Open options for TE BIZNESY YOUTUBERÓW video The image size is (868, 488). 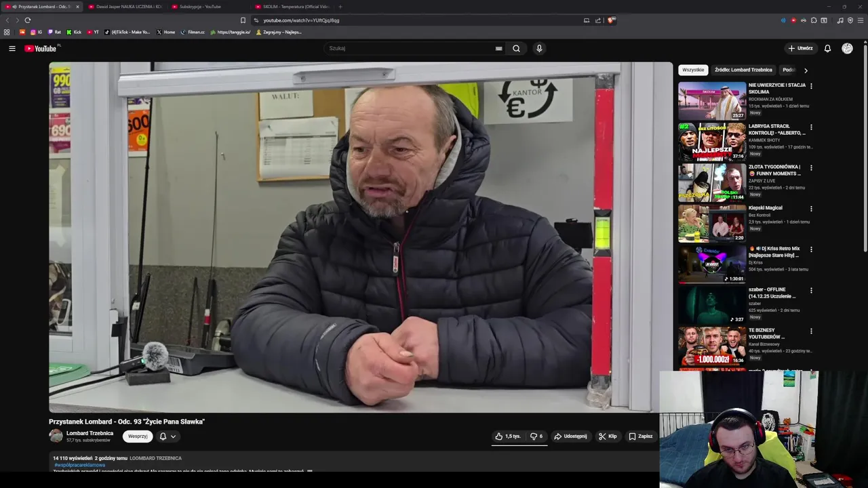[x=811, y=331]
